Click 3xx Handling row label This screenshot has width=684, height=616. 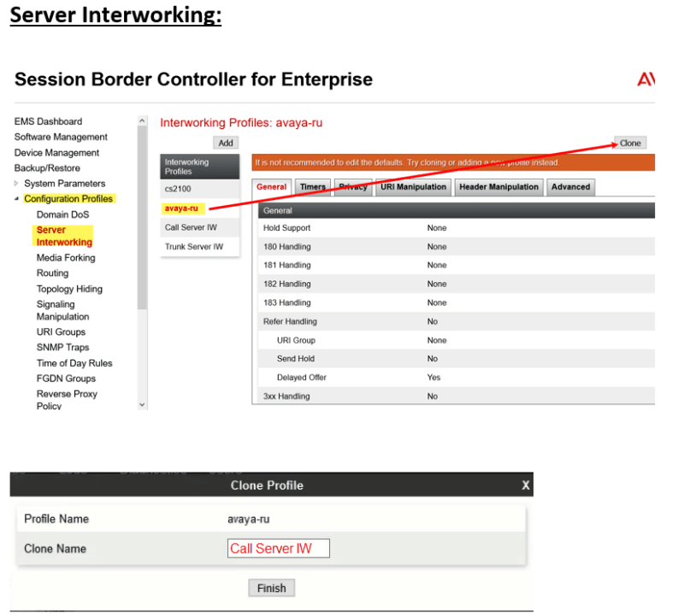[x=286, y=396]
